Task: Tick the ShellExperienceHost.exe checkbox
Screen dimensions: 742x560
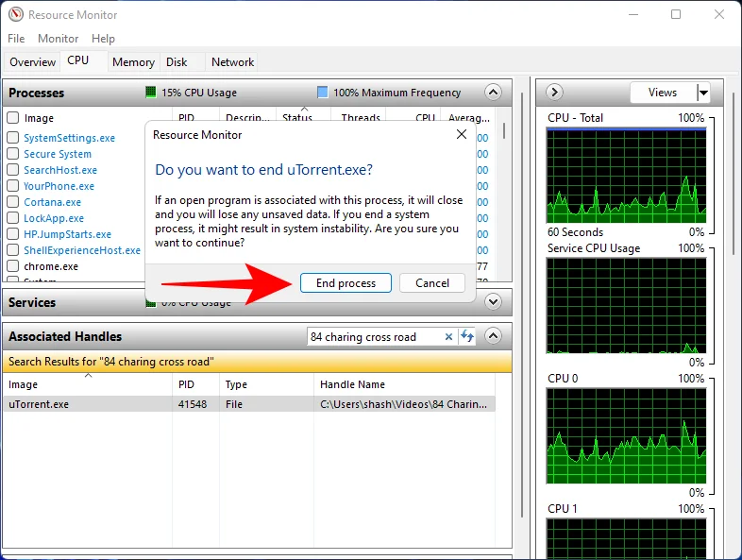Action: (13, 250)
